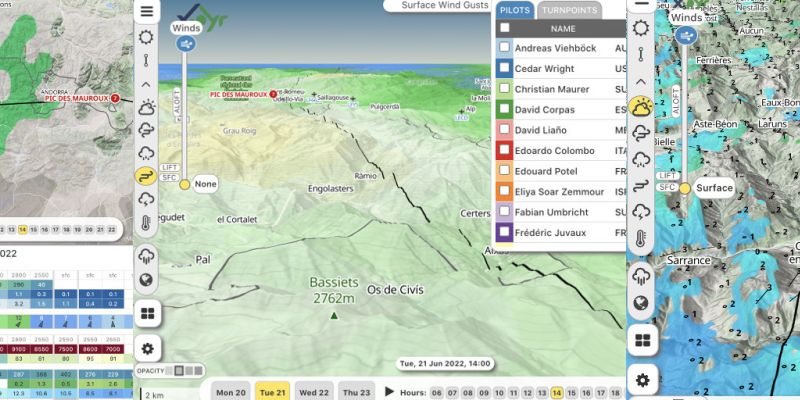Image resolution: width=800 pixels, height=400 pixels.
Task: Collapse the center toolbar using the up chevron
Action: tap(147, 83)
